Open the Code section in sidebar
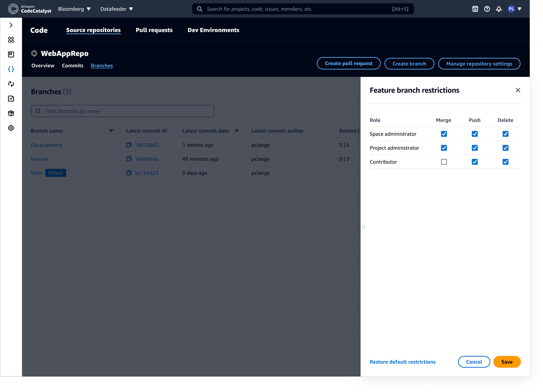 pos(11,69)
